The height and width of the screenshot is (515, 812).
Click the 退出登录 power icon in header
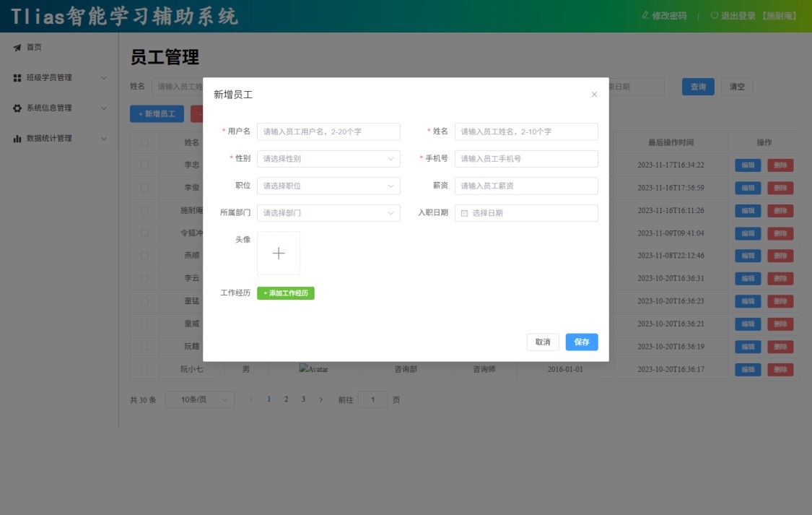click(714, 16)
